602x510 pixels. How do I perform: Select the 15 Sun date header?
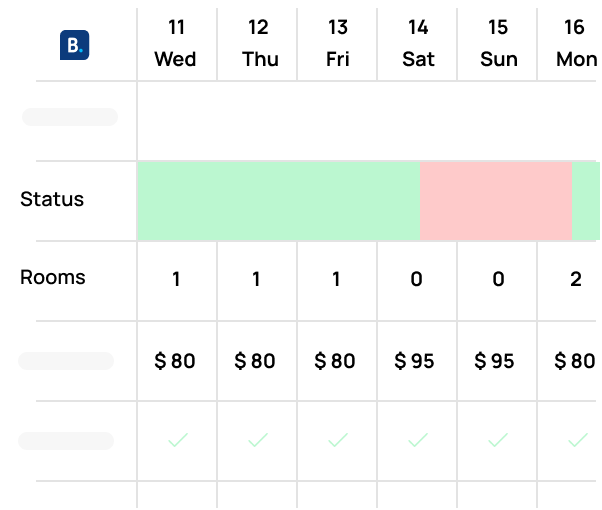coord(498,43)
